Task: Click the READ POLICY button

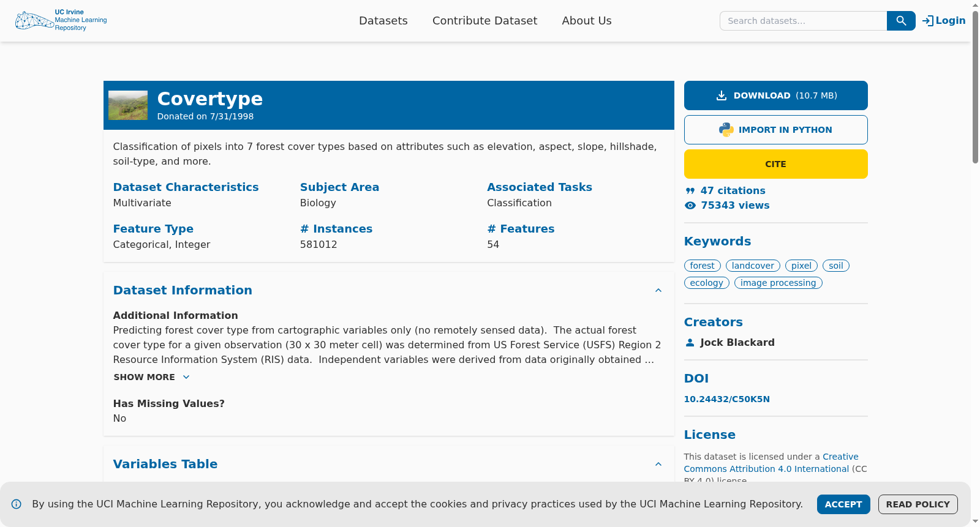Action: pyautogui.click(x=918, y=504)
